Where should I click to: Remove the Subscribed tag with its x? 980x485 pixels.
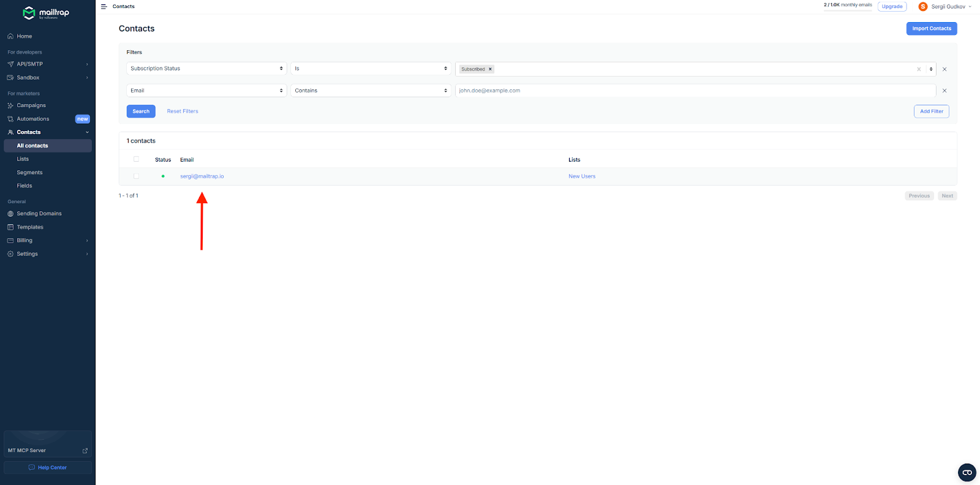pos(490,69)
